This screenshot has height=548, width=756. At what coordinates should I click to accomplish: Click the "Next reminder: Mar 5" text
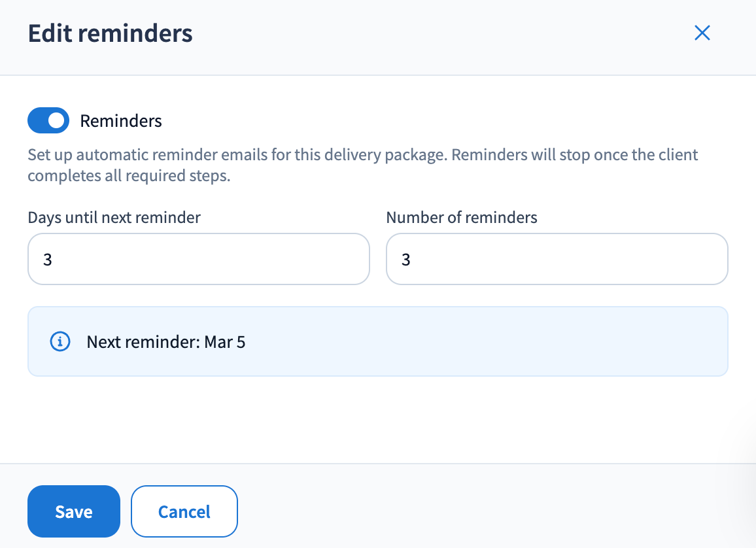click(x=166, y=341)
